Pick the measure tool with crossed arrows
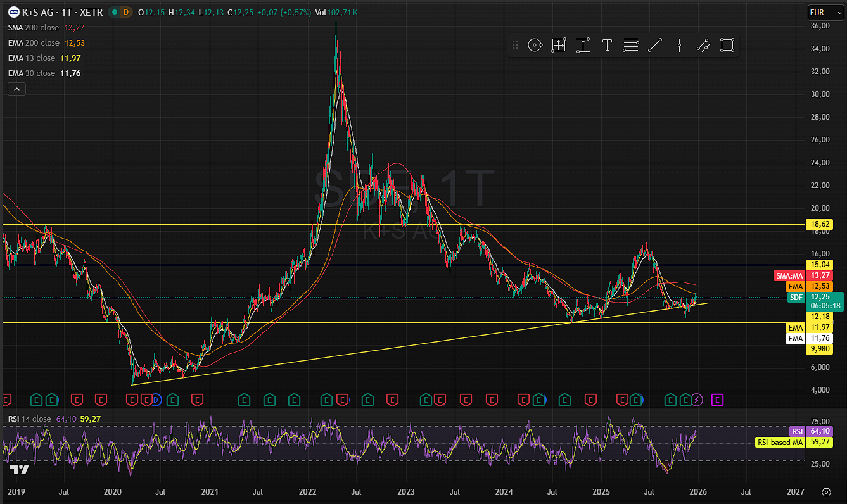Screen dimensions: 847x504 [x=559, y=45]
